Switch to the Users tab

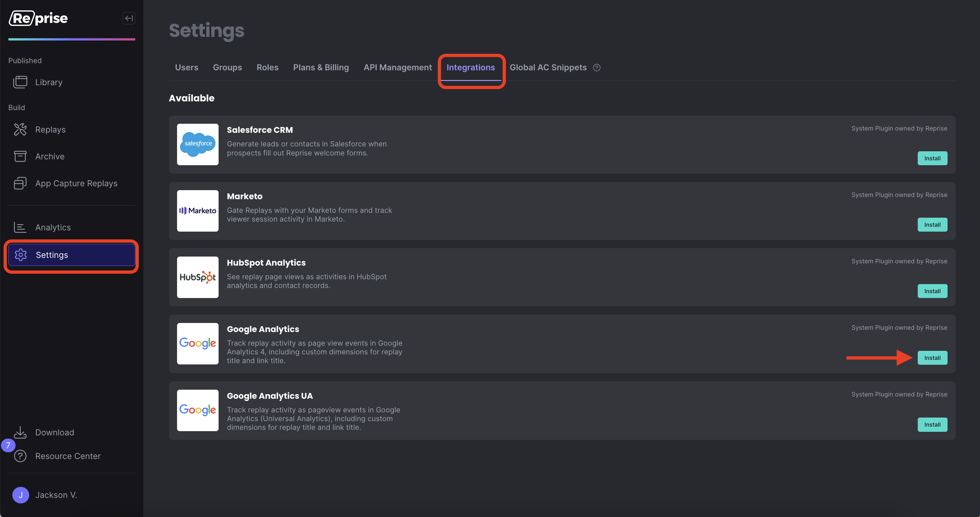pos(186,67)
